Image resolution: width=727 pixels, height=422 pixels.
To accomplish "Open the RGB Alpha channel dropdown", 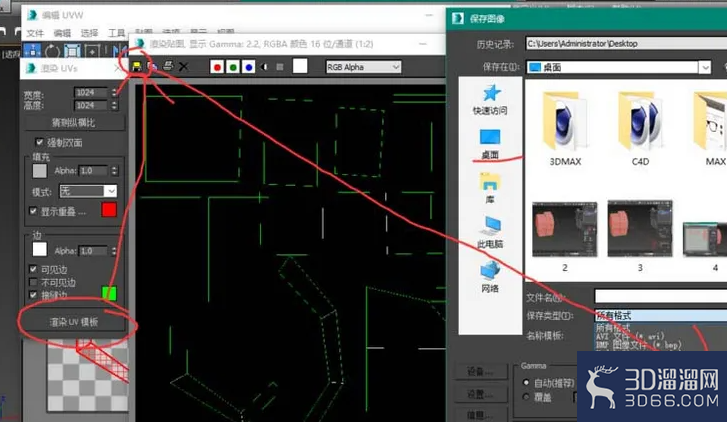I will (x=363, y=67).
